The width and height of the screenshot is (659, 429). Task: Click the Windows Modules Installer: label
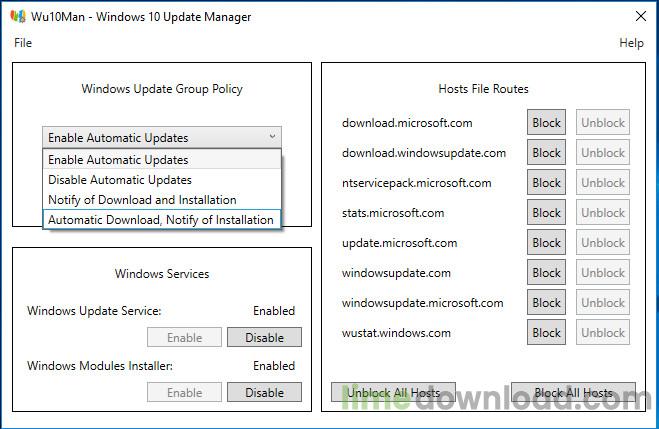click(x=100, y=366)
